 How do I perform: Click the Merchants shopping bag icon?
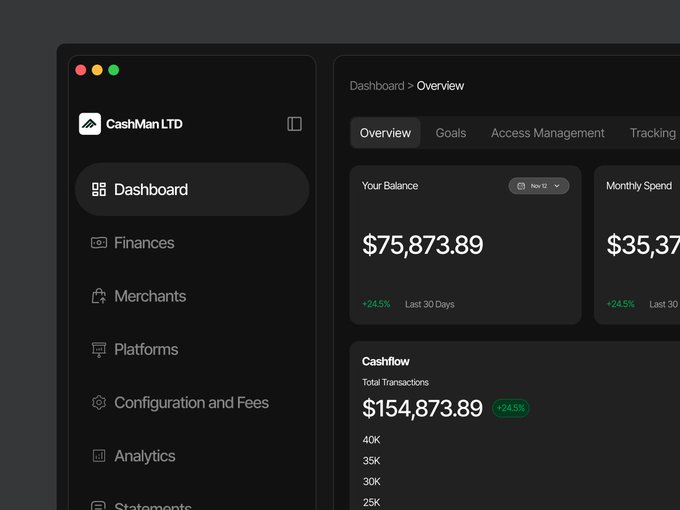click(x=99, y=296)
